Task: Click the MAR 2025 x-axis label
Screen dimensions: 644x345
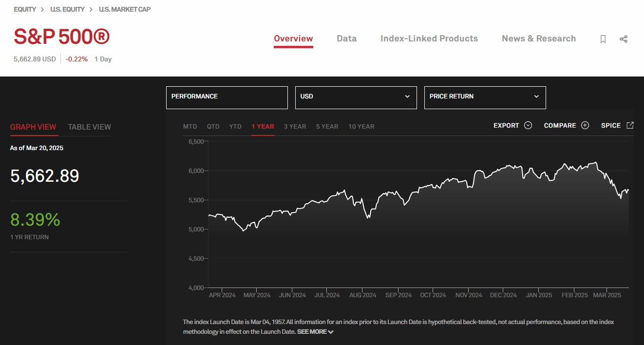Action: [607, 295]
